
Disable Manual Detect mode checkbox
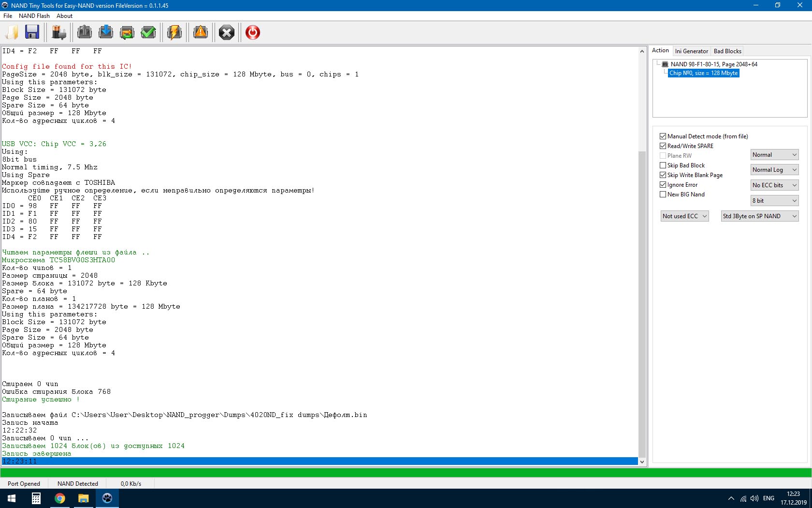click(x=663, y=136)
